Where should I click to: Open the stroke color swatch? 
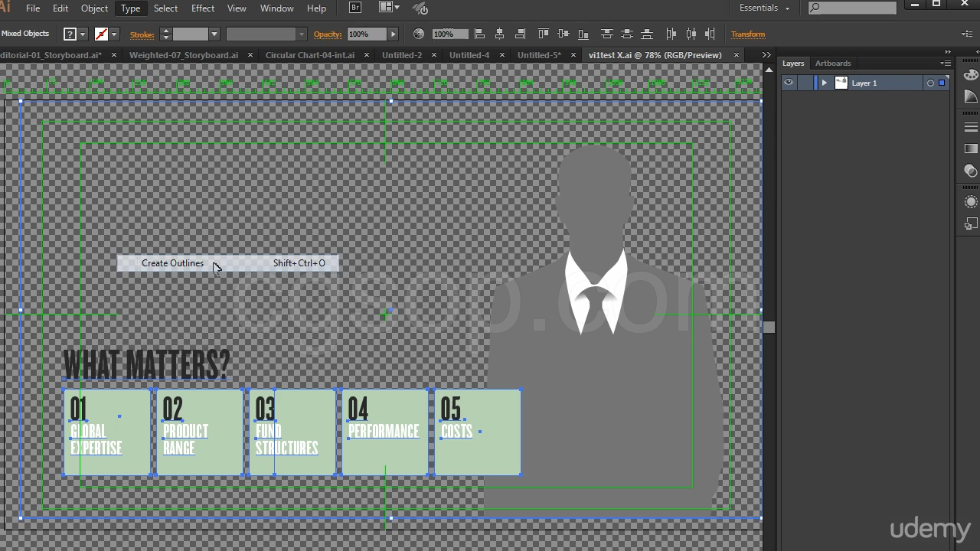tap(101, 34)
